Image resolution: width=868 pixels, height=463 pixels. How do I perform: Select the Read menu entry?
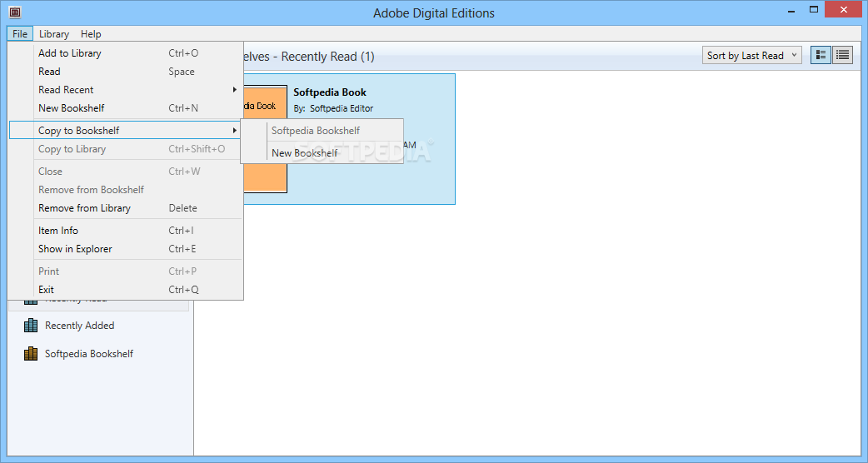pos(126,72)
